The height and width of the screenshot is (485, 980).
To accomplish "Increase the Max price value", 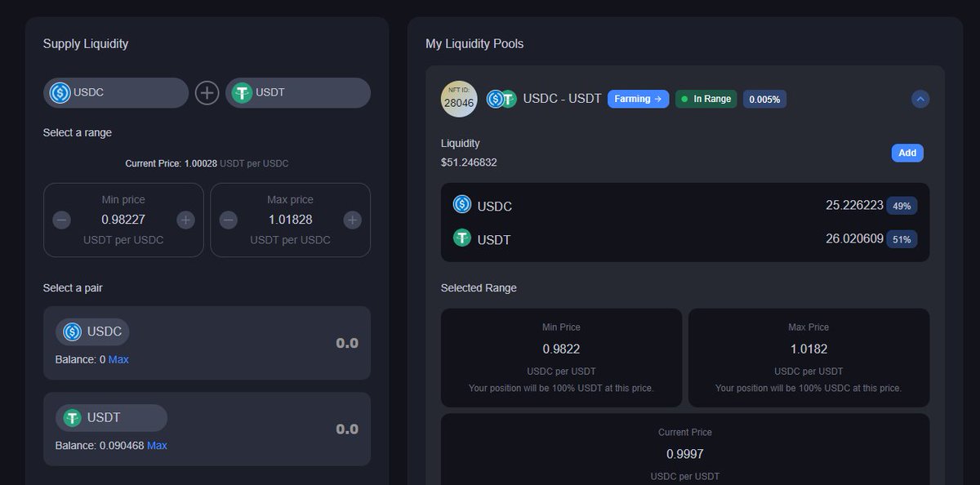I will tap(352, 220).
